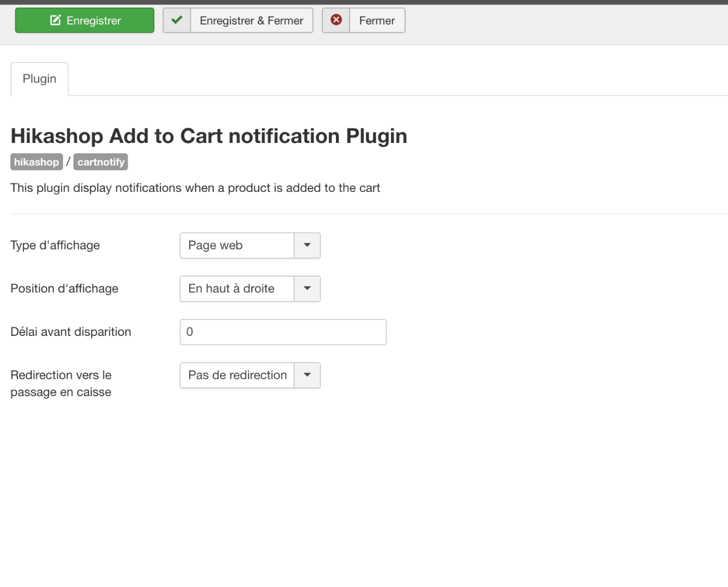Click the Délai avant disparition label
Screen dimensions: 728x587
coord(71,332)
